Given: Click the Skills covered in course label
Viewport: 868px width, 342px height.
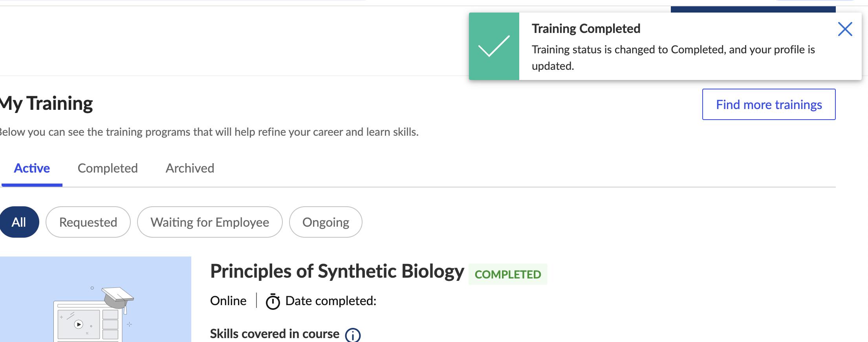Looking at the screenshot, I should (x=275, y=334).
